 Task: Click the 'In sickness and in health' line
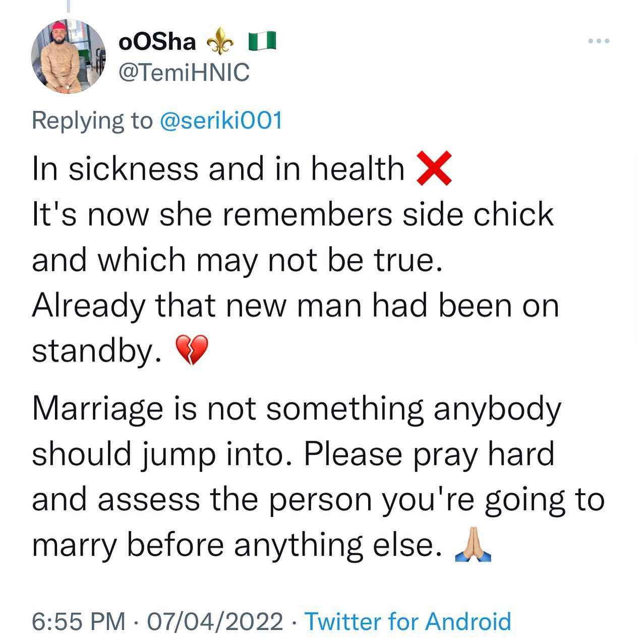click(218, 168)
